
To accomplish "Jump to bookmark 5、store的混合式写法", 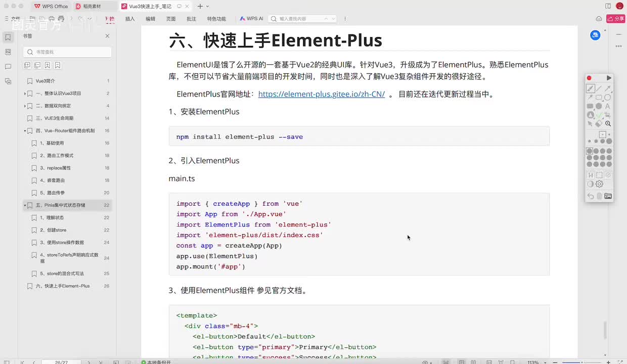I will (x=62, y=274).
